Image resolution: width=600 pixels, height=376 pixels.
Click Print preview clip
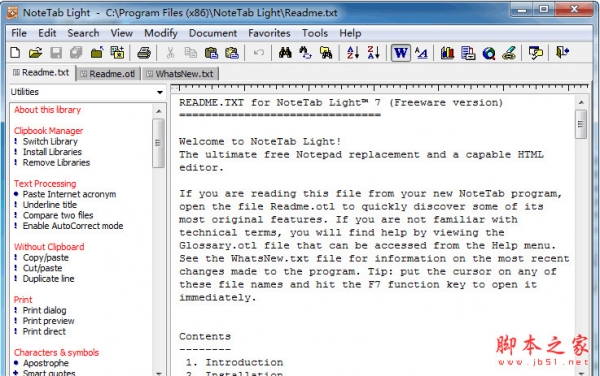48,321
